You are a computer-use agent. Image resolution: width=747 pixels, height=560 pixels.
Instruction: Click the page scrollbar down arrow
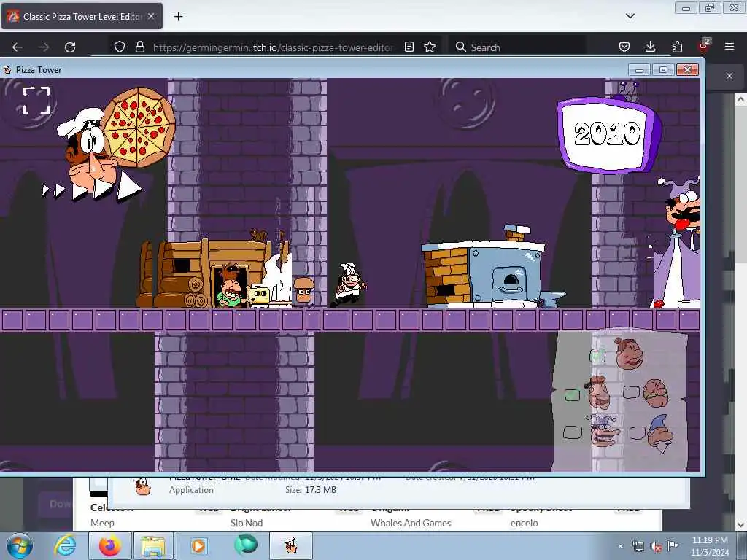point(740,525)
